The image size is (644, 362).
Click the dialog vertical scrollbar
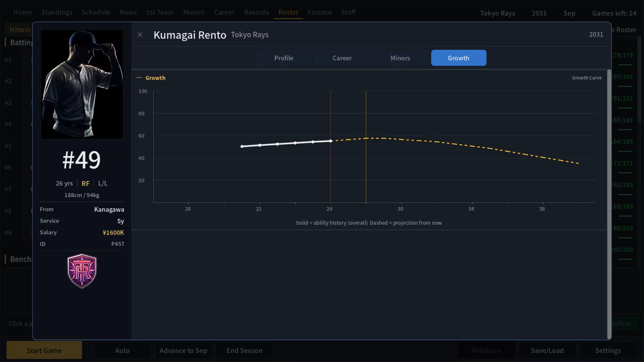point(609,204)
